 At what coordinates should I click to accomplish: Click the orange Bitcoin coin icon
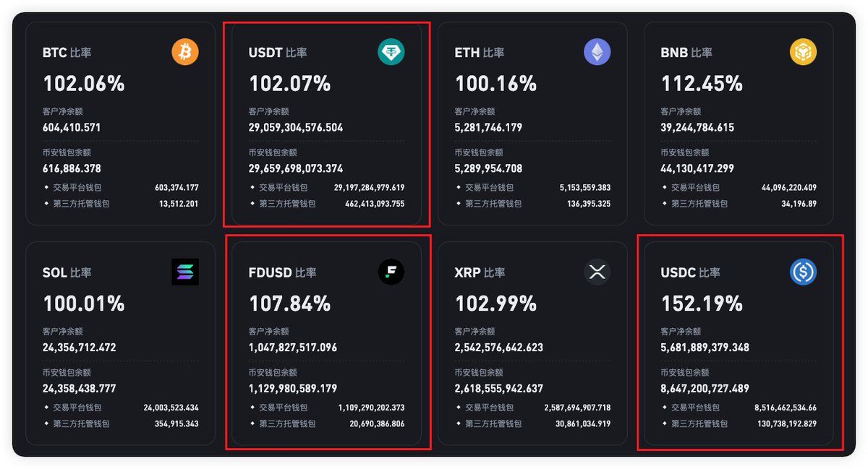(x=185, y=52)
